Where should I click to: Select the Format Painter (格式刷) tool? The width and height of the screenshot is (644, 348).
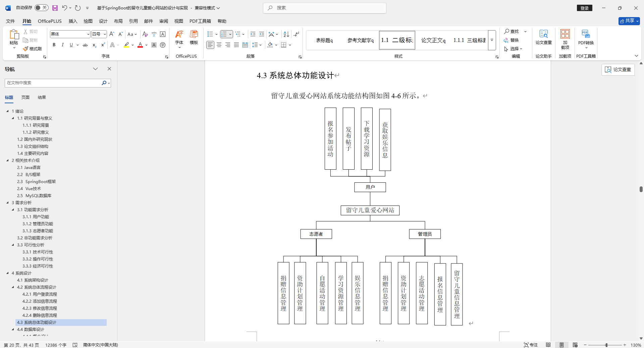point(32,48)
